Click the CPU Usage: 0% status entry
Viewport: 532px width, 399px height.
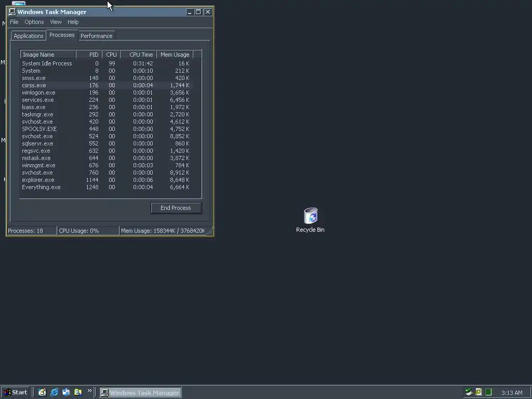88,231
